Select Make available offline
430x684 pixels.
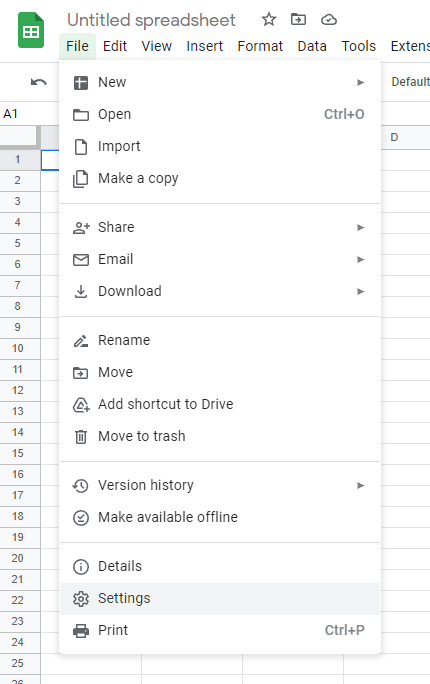[220, 517]
